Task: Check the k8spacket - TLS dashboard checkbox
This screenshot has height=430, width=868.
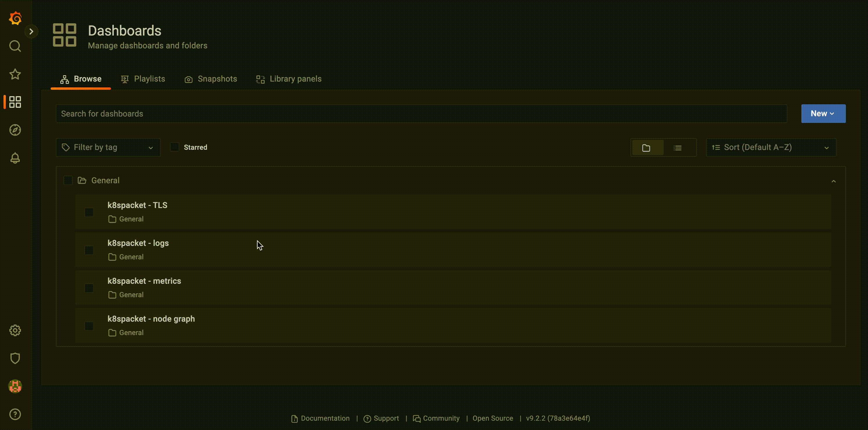Action: [89, 212]
